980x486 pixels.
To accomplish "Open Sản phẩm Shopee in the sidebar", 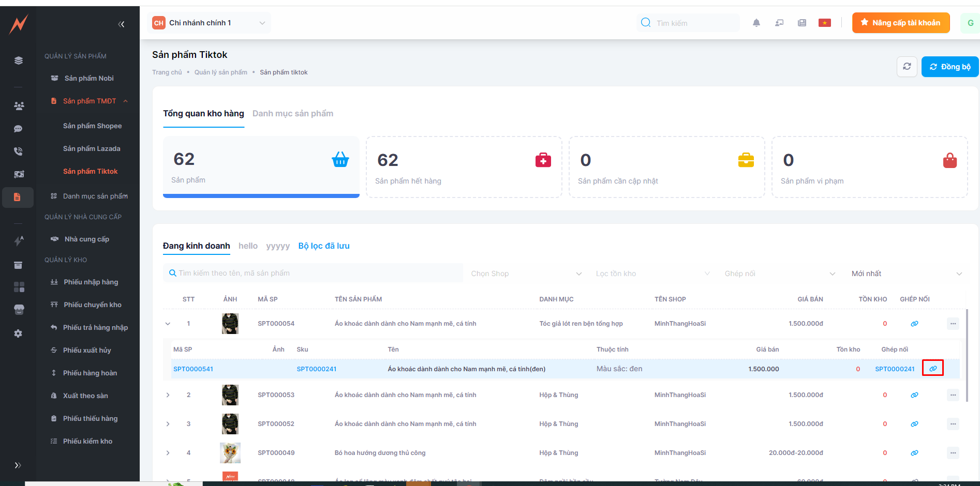I will [92, 126].
